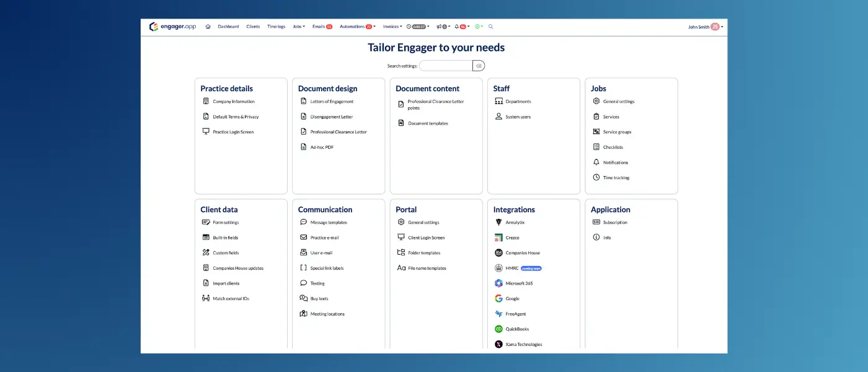Open Built-in fields link
Image resolution: width=868 pixels, height=372 pixels.
226,237
